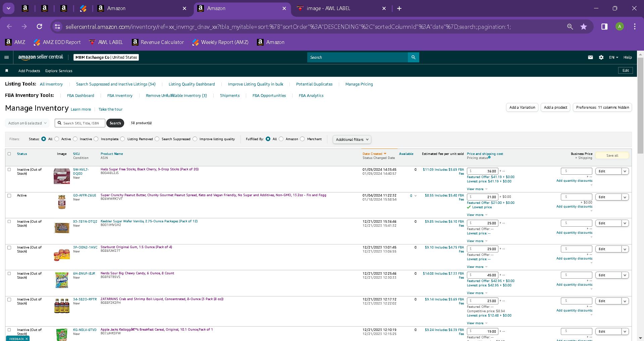Open the settings gear icon
644x341 pixels.
coord(601,57)
